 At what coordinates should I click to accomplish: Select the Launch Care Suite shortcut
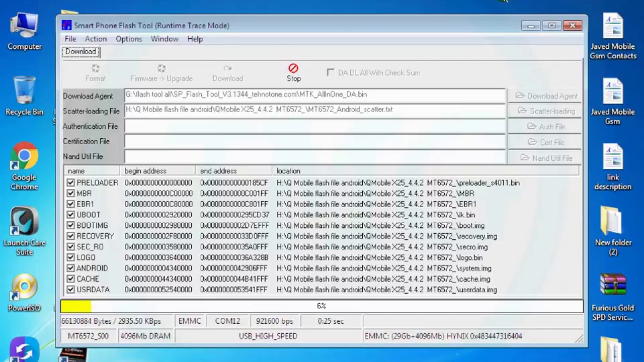pyautogui.click(x=24, y=231)
